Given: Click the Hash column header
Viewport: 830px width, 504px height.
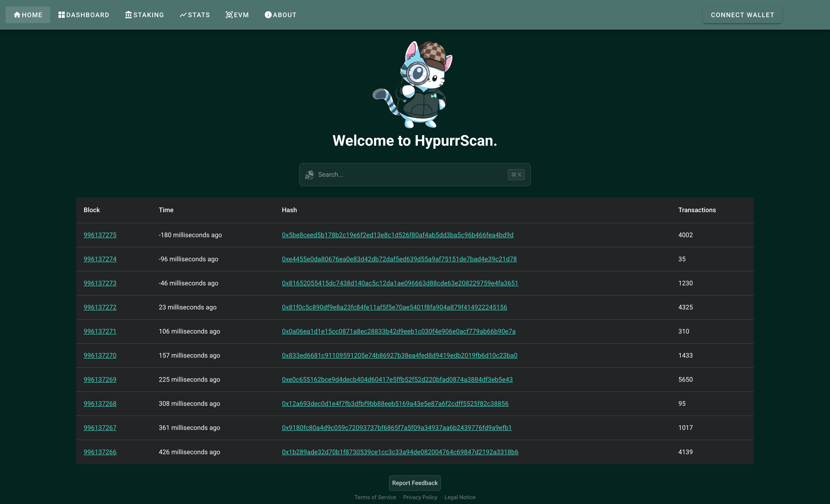Looking at the screenshot, I should tap(289, 210).
